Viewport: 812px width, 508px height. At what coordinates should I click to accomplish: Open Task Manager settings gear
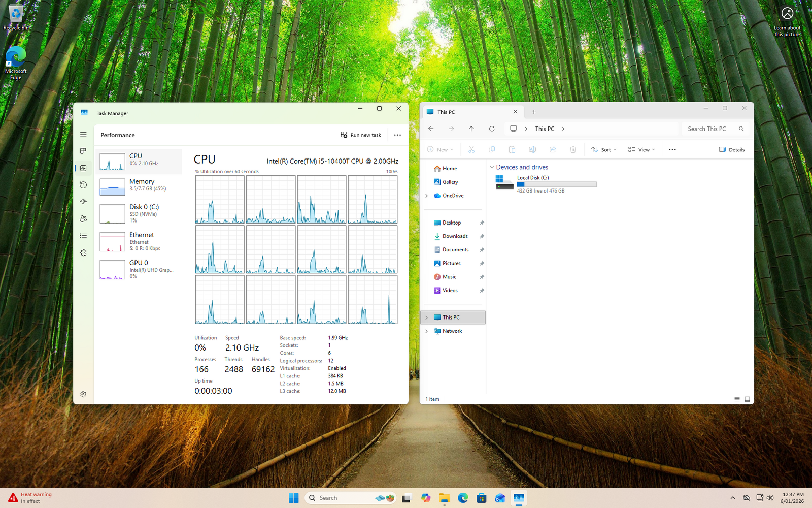pyautogui.click(x=83, y=394)
